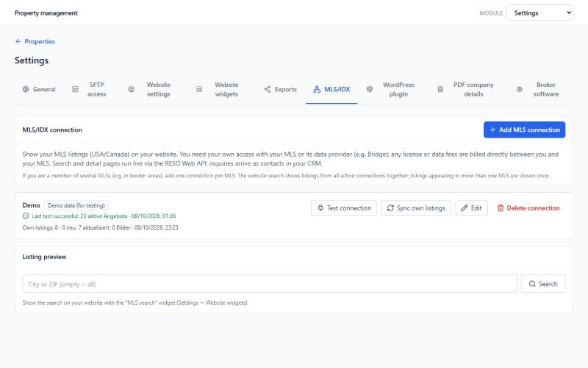Click the refresh icon in Sync own listings
The height and width of the screenshot is (368, 588).
coord(390,208)
